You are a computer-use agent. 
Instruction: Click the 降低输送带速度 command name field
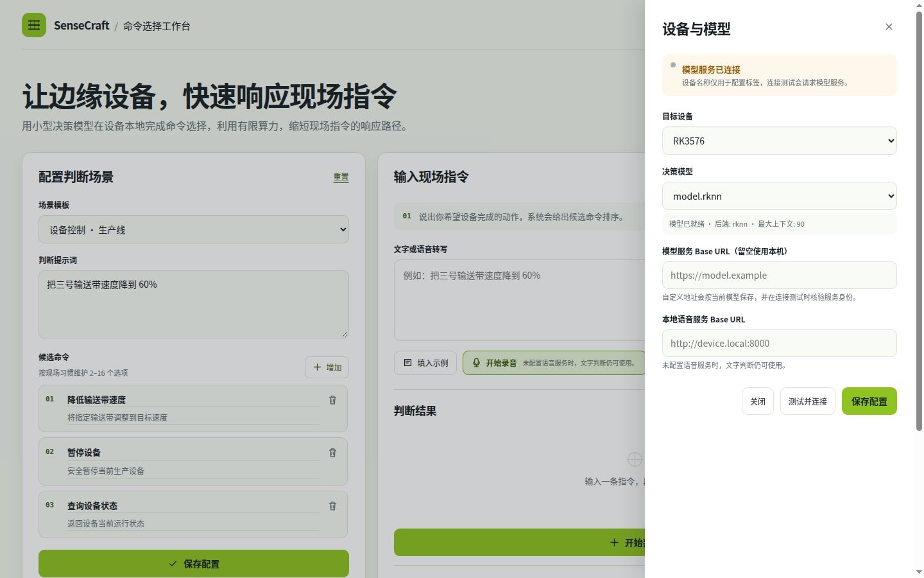(x=193, y=400)
